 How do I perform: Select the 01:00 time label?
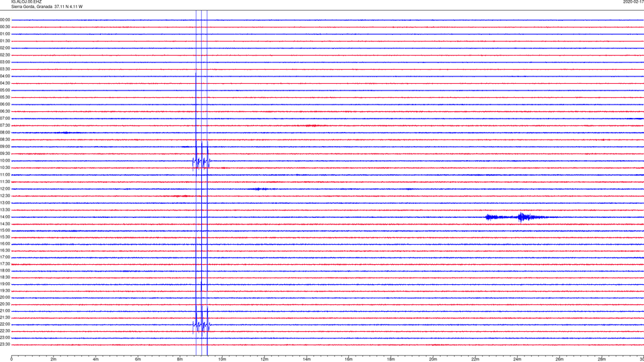[x=5, y=34]
